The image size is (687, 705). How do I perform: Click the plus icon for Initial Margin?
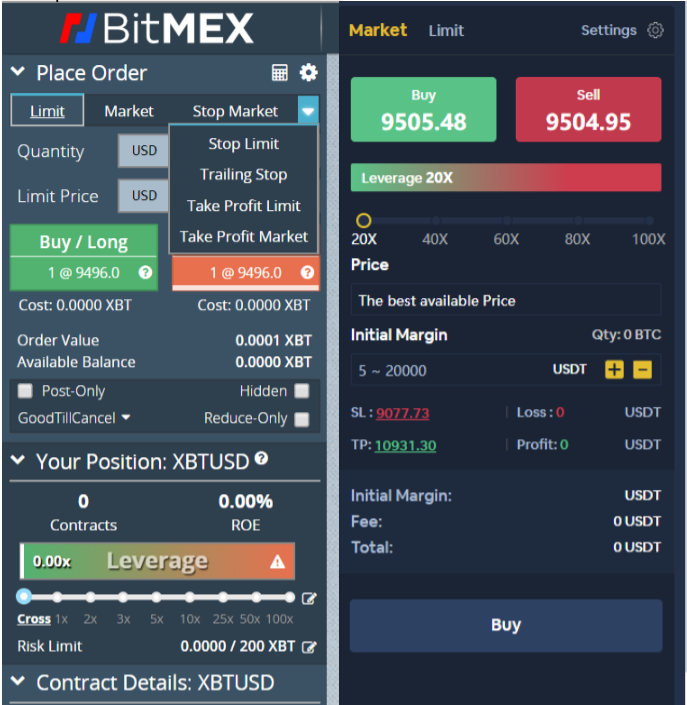coord(614,370)
